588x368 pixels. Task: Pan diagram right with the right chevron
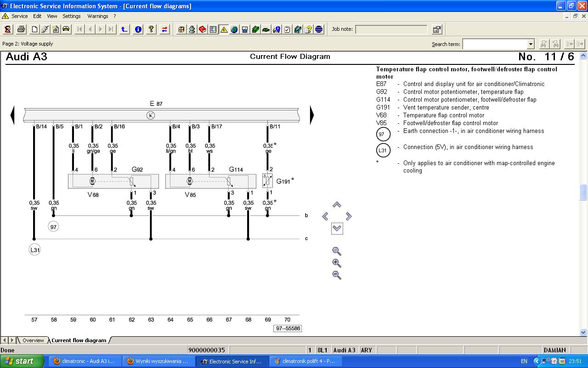pos(349,216)
